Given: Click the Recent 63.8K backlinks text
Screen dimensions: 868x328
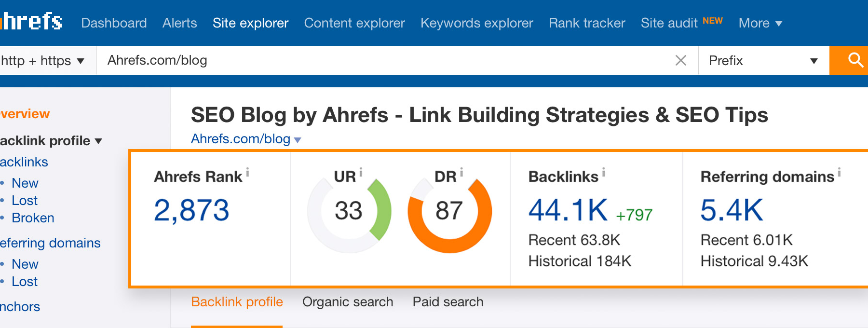Looking at the screenshot, I should (x=574, y=240).
